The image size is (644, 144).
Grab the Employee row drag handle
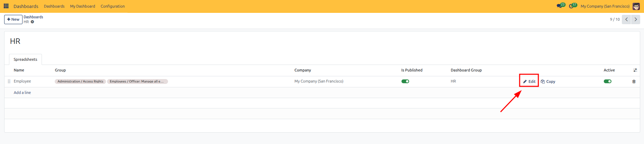pyautogui.click(x=9, y=81)
